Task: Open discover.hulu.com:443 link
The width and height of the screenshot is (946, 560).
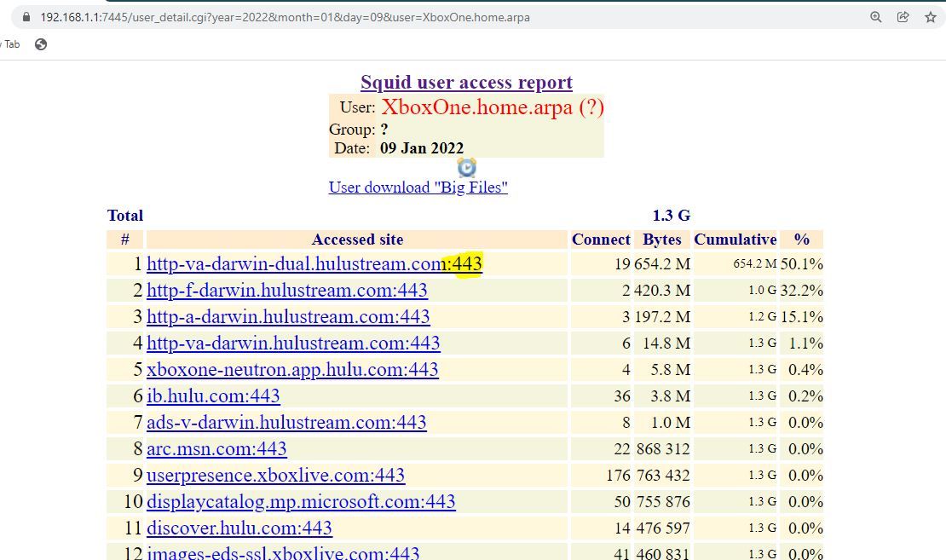Action: 239,528
